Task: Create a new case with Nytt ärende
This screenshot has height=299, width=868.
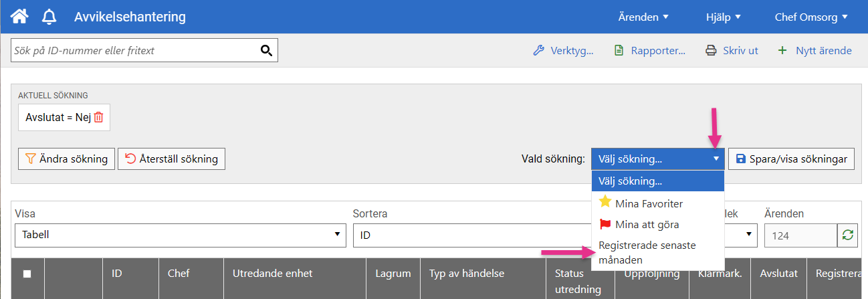Action: [815, 50]
